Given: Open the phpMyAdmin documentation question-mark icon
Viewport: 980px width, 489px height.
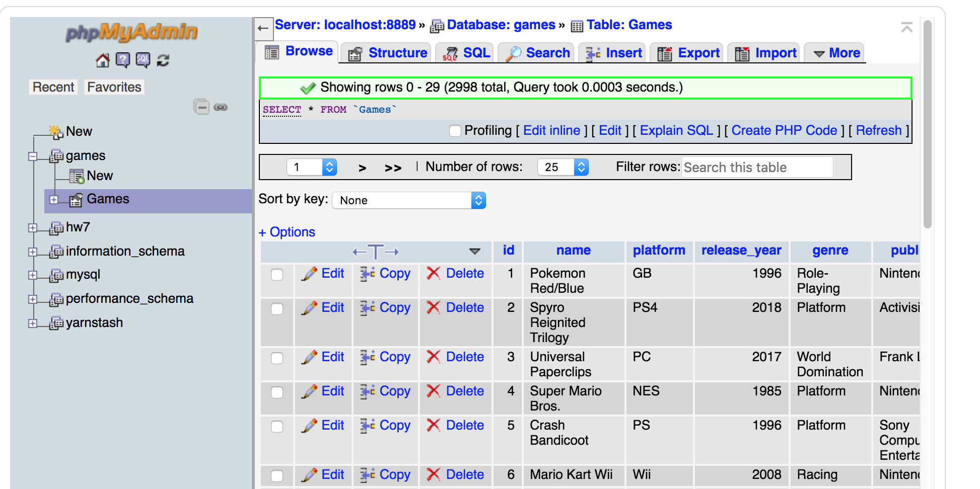Looking at the screenshot, I should click(x=122, y=60).
